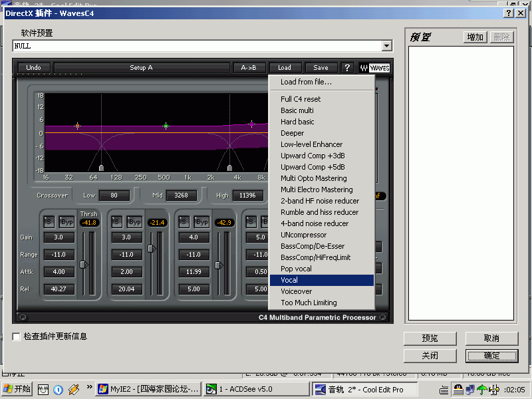Click the Low crossover frequency field
This screenshot has height=399, width=532.
114,196
